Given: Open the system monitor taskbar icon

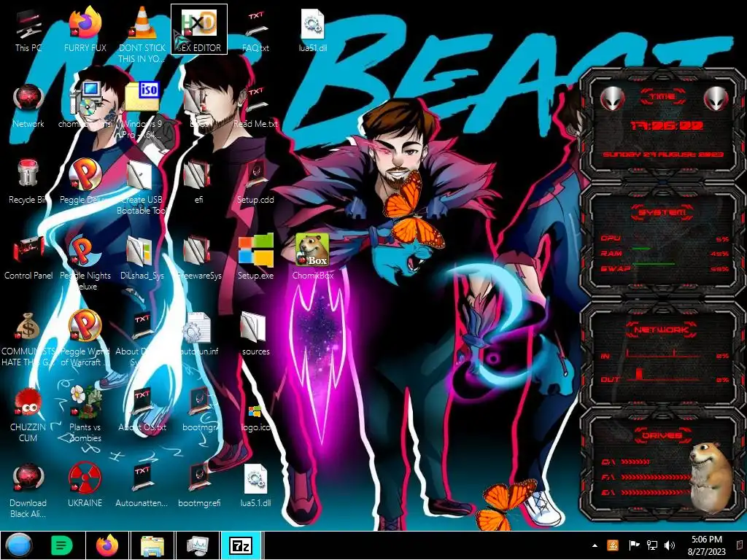Looking at the screenshot, I should coord(197,545).
